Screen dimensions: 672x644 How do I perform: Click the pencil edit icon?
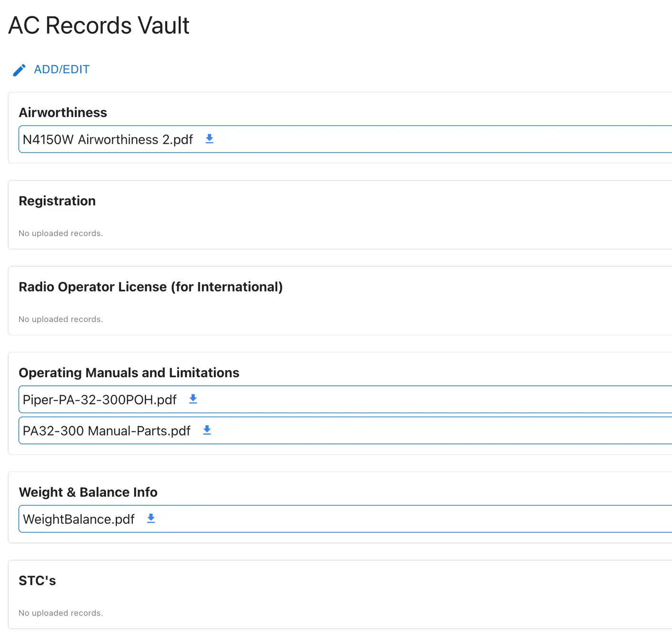[x=19, y=70]
